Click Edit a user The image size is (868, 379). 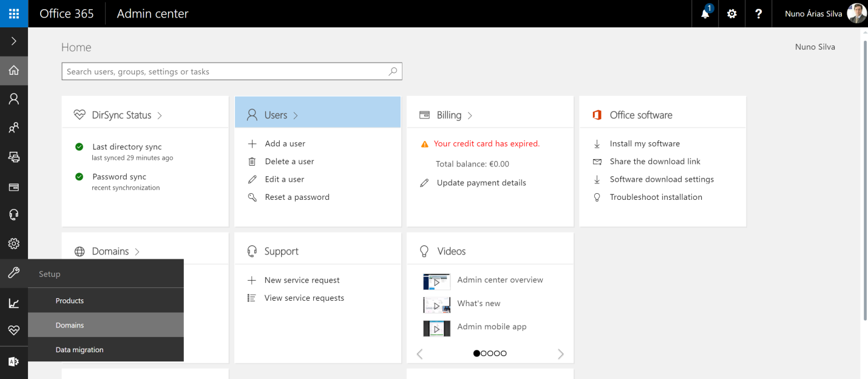(x=284, y=179)
